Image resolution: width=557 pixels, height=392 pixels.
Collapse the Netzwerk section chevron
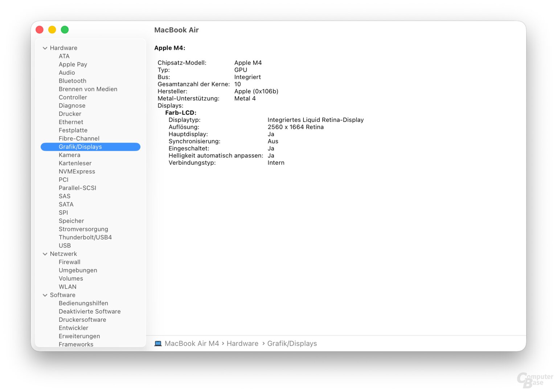pyautogui.click(x=45, y=254)
